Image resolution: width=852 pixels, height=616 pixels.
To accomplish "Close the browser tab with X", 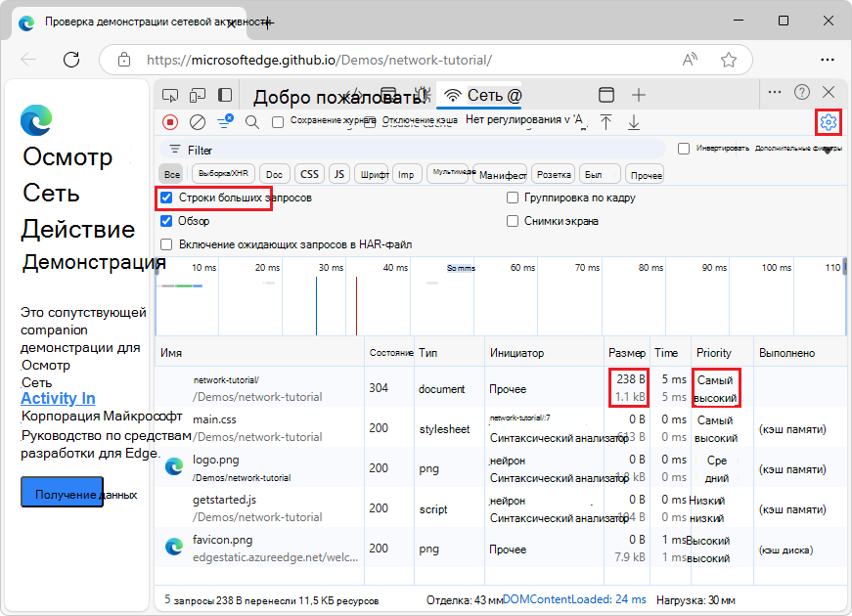I will (x=231, y=23).
